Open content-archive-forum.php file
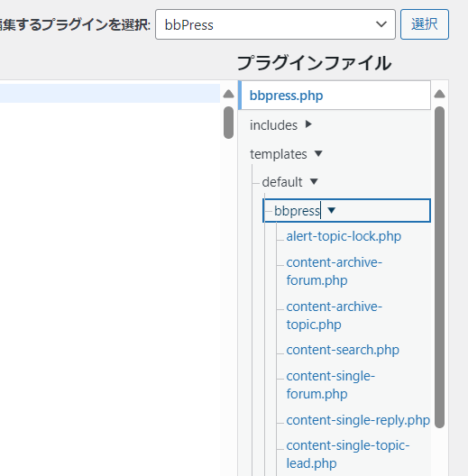468x476 pixels. 334,271
